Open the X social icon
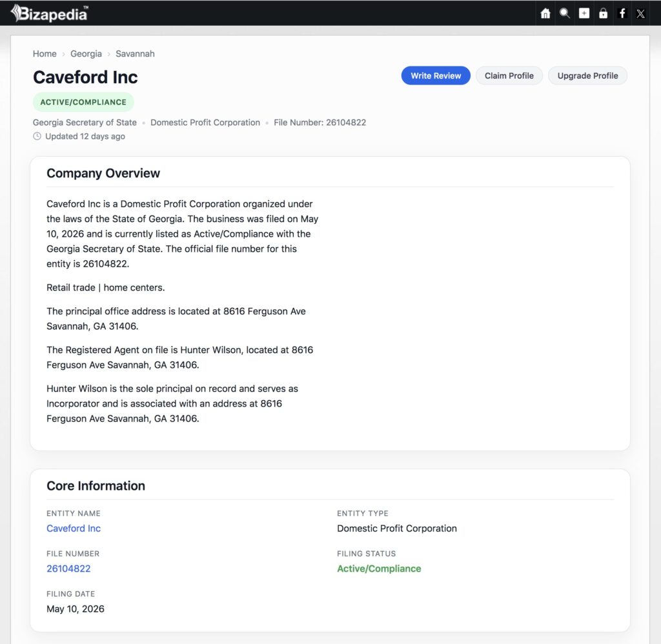The height and width of the screenshot is (644, 661). pos(641,14)
